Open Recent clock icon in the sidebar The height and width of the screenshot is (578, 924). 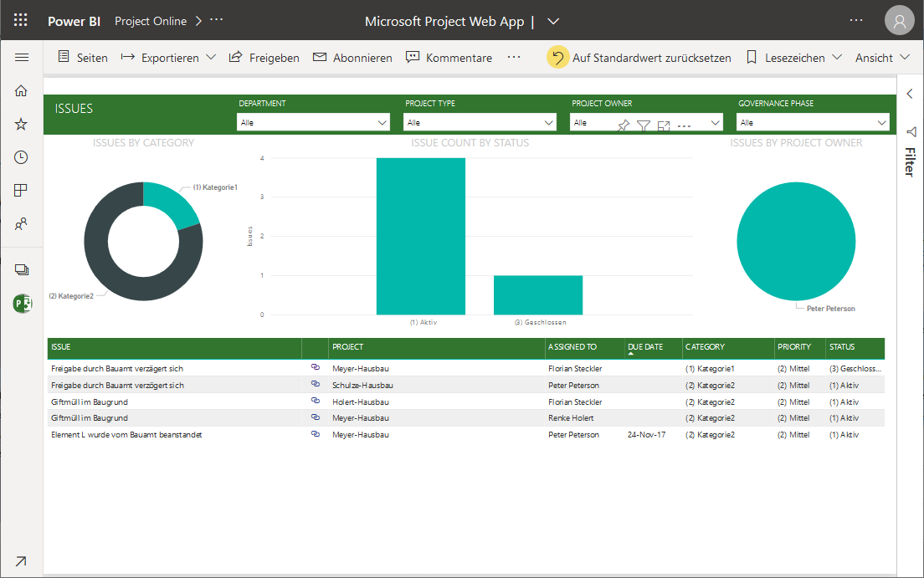coord(21,157)
